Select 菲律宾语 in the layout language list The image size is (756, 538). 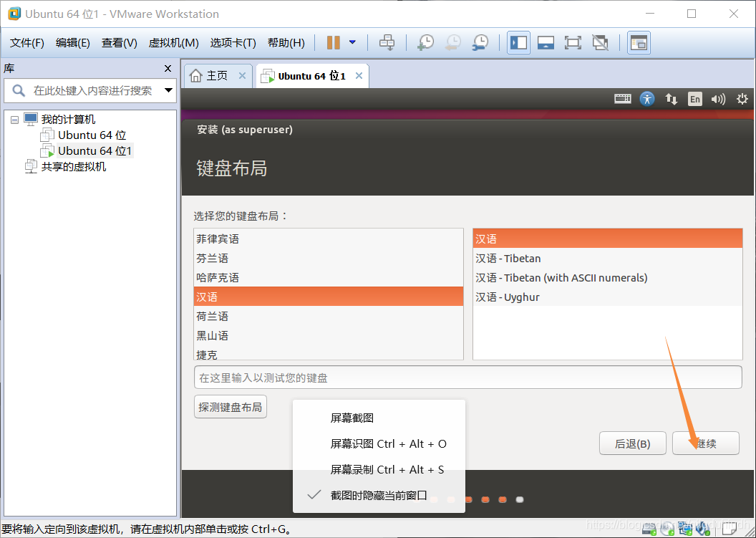[x=329, y=239]
